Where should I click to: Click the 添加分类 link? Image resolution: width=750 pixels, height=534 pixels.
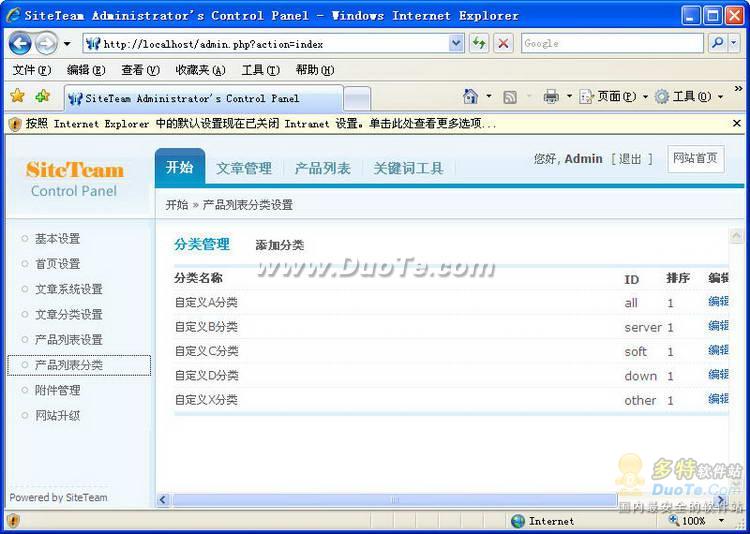(x=279, y=245)
